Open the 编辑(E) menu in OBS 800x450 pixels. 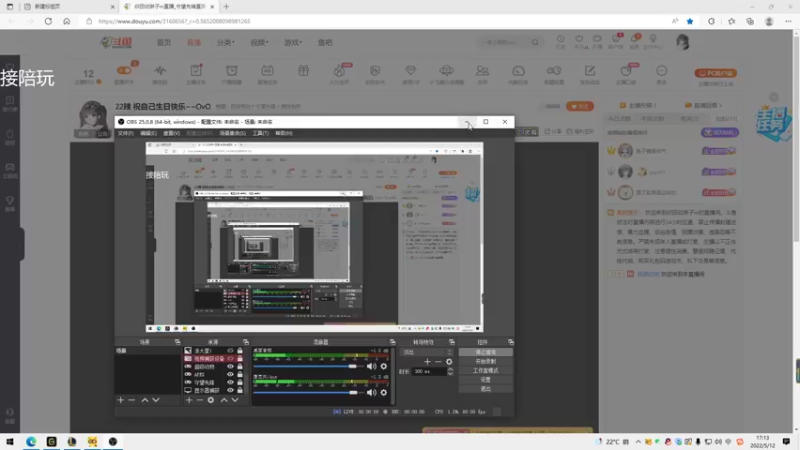(x=148, y=133)
